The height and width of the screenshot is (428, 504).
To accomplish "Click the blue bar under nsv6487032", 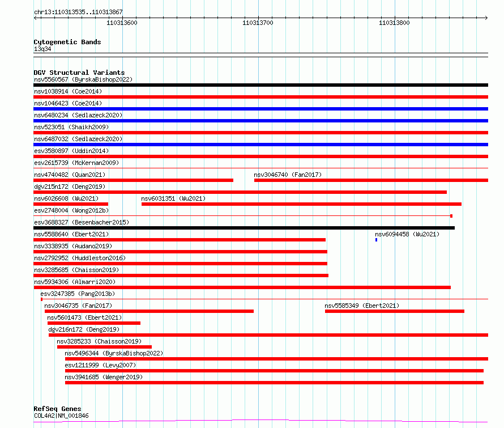I will pos(260,145).
